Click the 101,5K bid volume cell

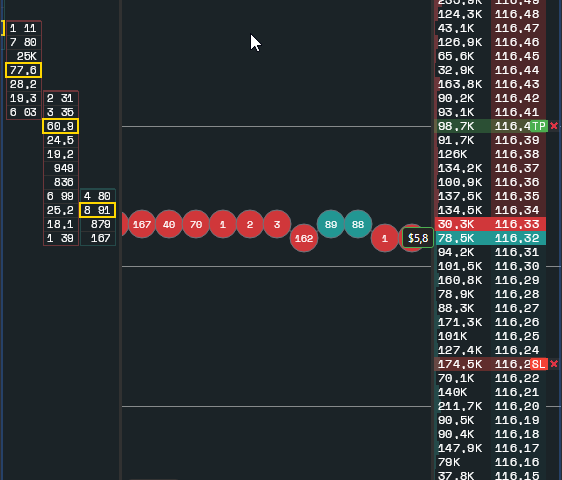click(x=460, y=266)
